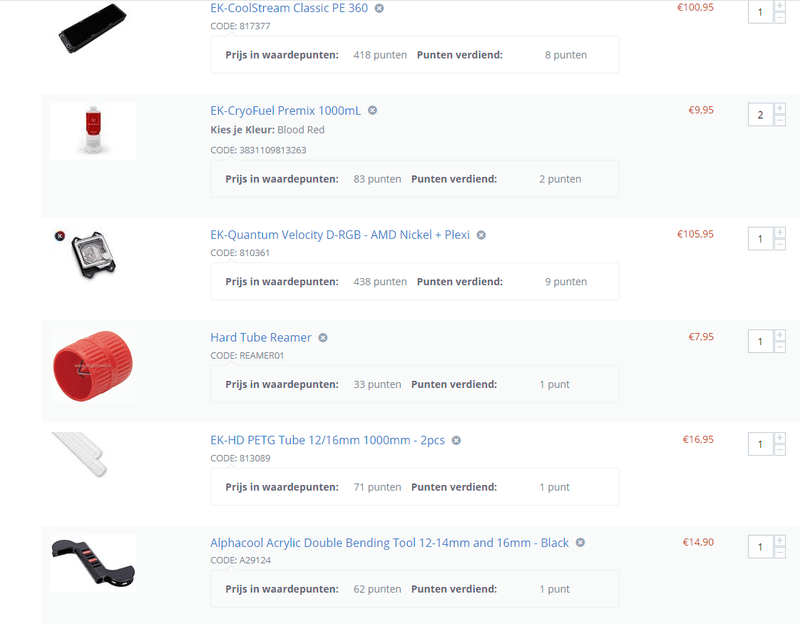Screen dimensions: 800x624
Task: Decrease EK-CryoFuel Premix quantity with minus
Action: coord(780,120)
